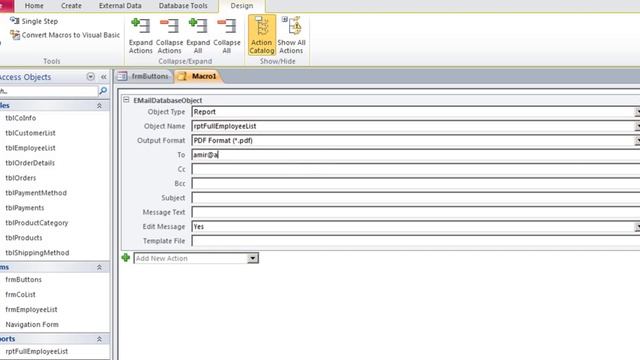Click the To address field
Viewport: 640px width, 360px height.
click(416, 155)
